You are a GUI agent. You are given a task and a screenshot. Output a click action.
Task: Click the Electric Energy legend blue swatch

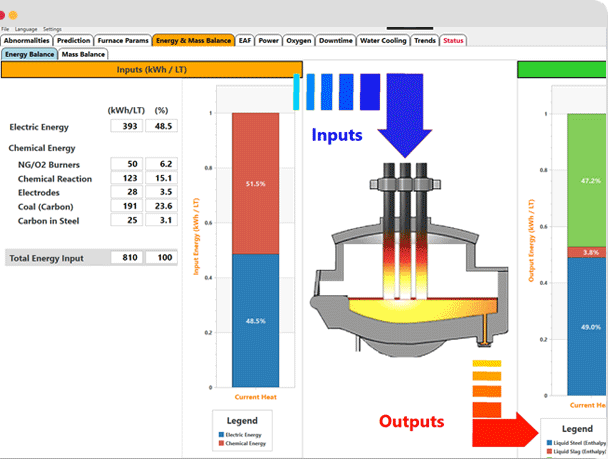(221, 435)
